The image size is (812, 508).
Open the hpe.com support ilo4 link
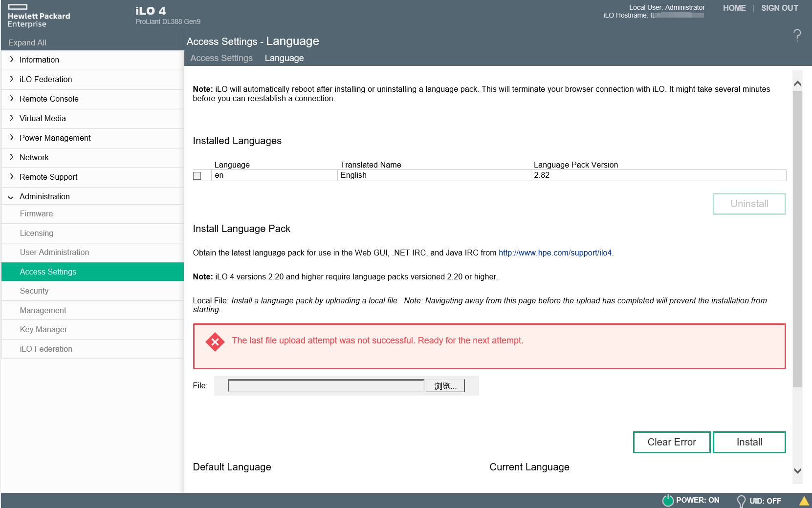point(555,253)
